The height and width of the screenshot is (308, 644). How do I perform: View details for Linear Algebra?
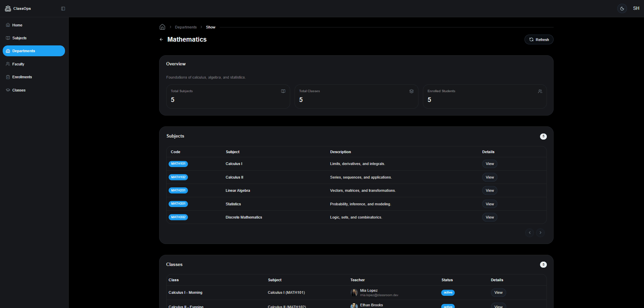(490, 190)
